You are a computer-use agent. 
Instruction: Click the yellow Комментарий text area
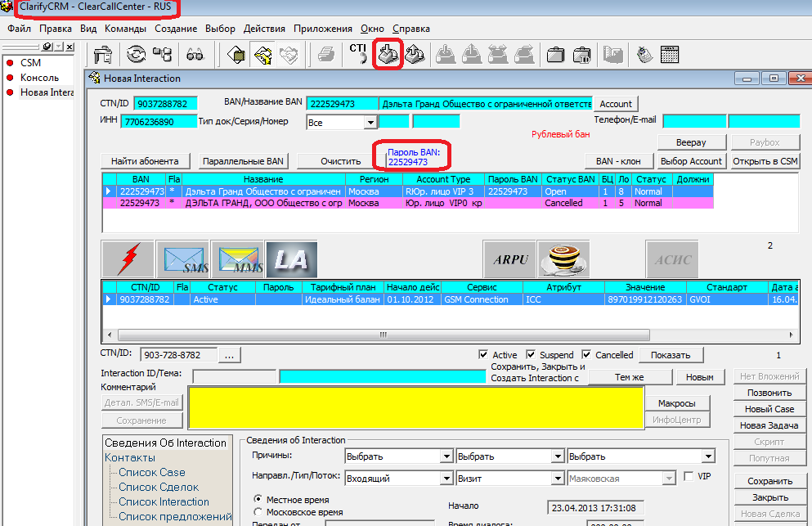pyautogui.click(x=416, y=408)
